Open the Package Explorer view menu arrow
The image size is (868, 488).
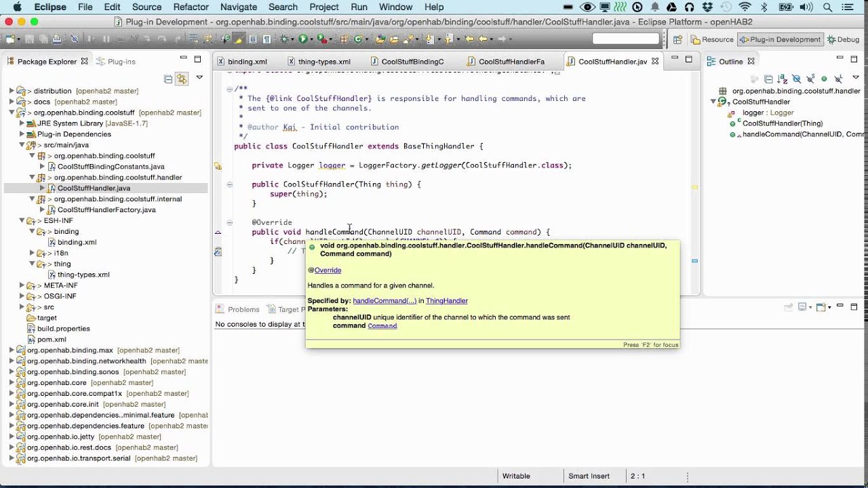coord(199,77)
